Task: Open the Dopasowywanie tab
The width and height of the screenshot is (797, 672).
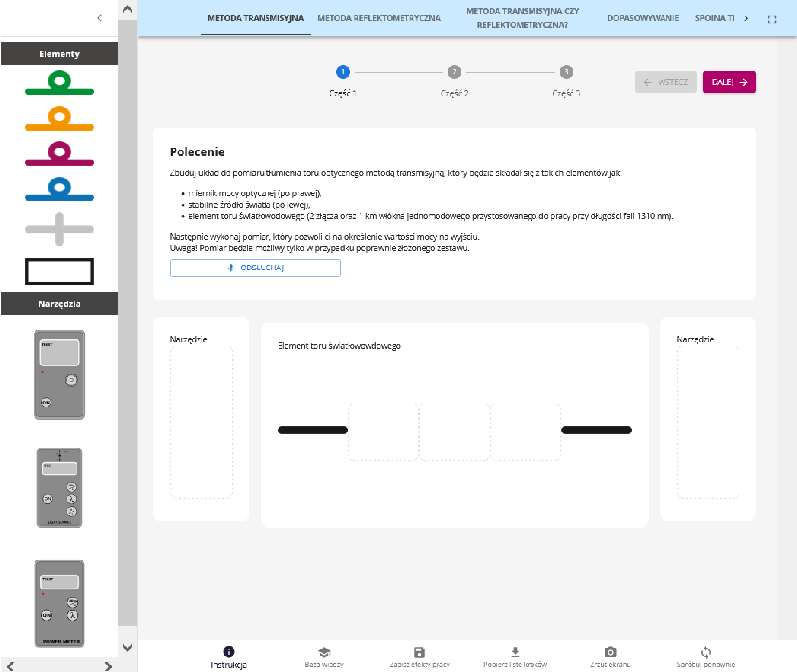Action: pos(643,18)
